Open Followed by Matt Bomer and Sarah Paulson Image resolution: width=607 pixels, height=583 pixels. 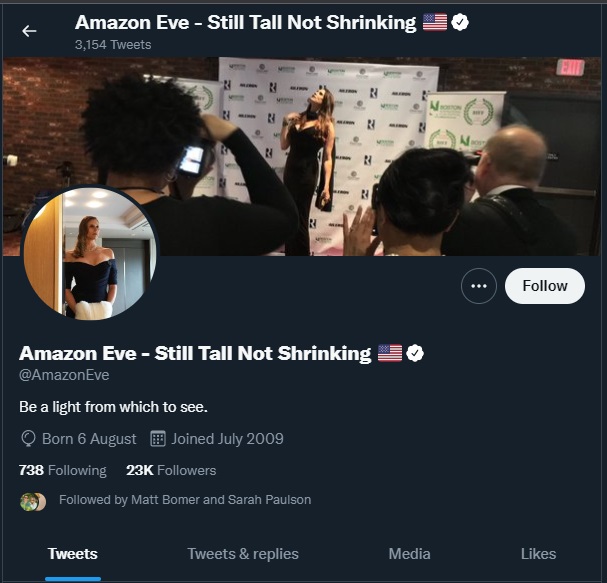tap(185, 499)
